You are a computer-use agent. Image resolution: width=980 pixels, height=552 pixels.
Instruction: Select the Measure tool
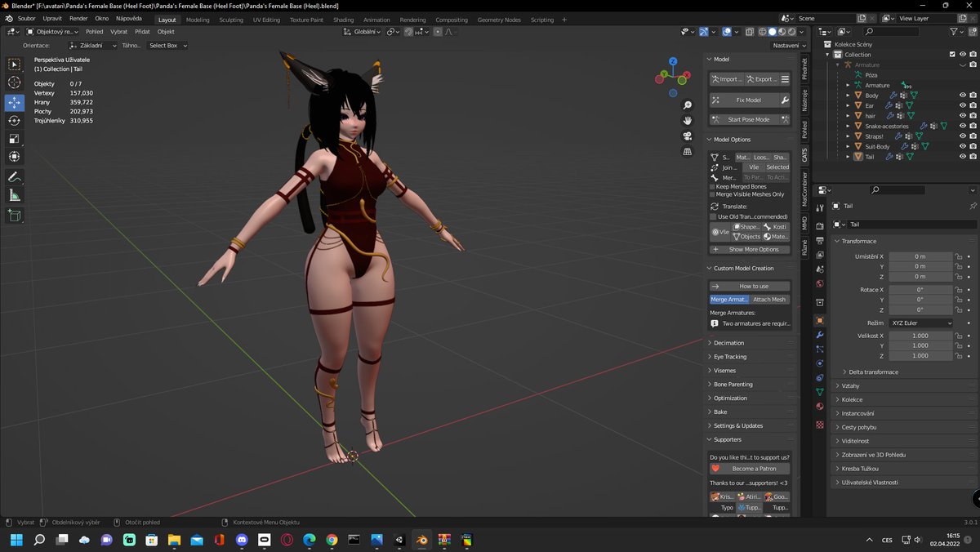[x=14, y=195]
